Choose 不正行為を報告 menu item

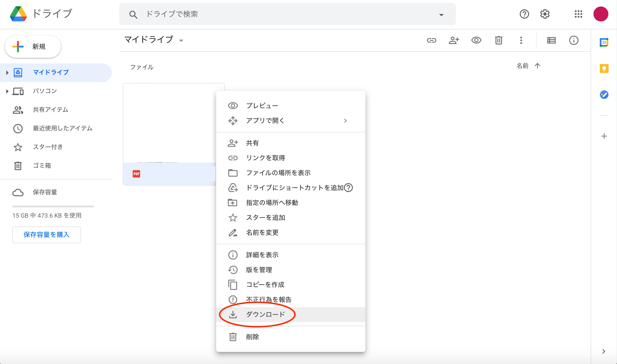pos(291,300)
